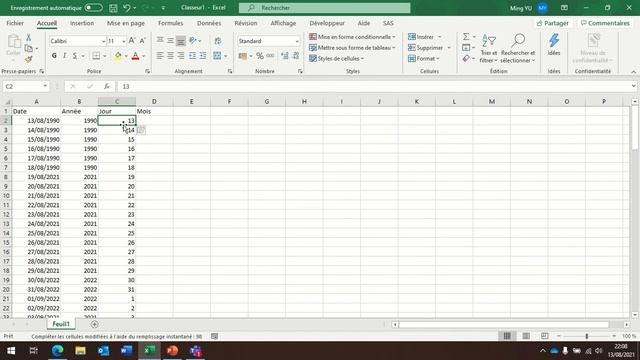The width and height of the screenshot is (640, 360).
Task: Click the AutoSum sigma icon
Action: 466,37
